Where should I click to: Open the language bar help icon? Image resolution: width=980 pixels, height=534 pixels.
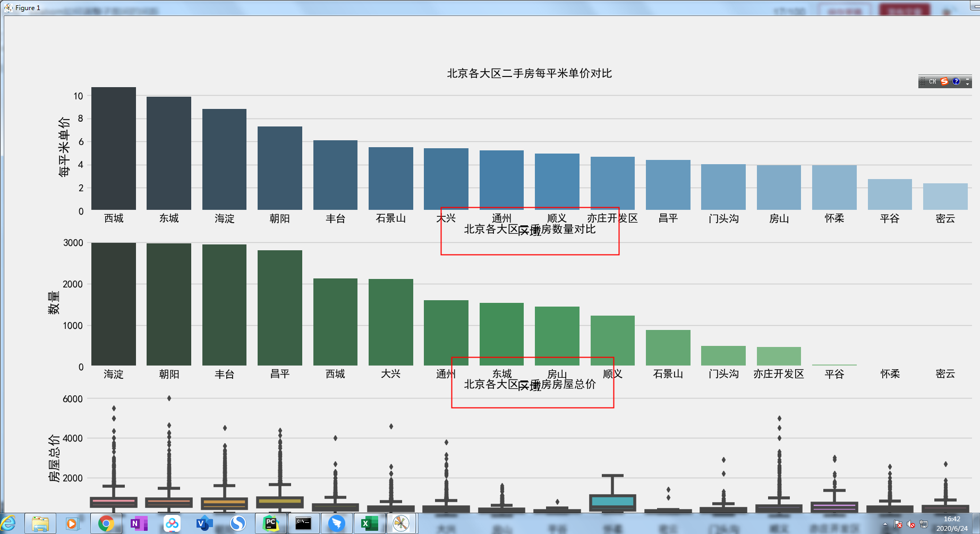956,81
